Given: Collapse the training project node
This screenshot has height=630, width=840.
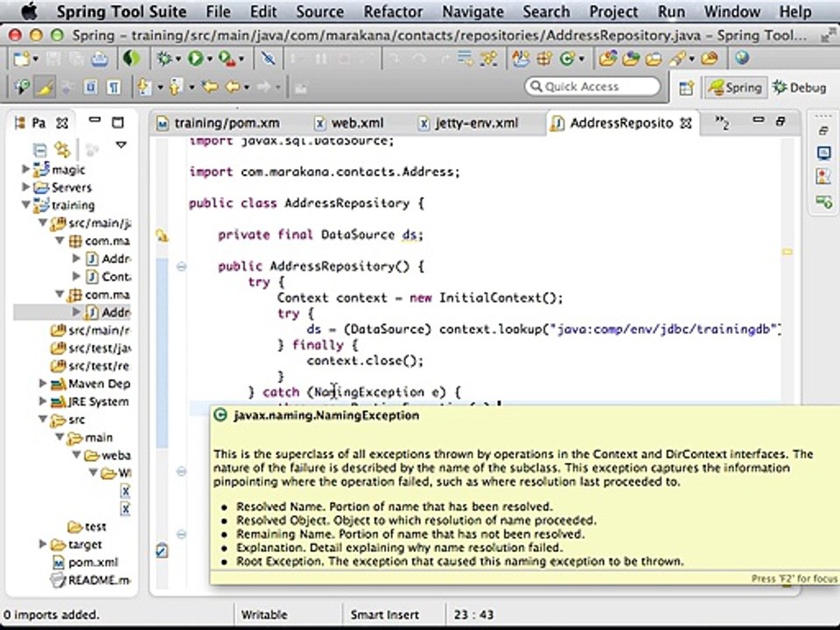Looking at the screenshot, I should tap(25, 205).
